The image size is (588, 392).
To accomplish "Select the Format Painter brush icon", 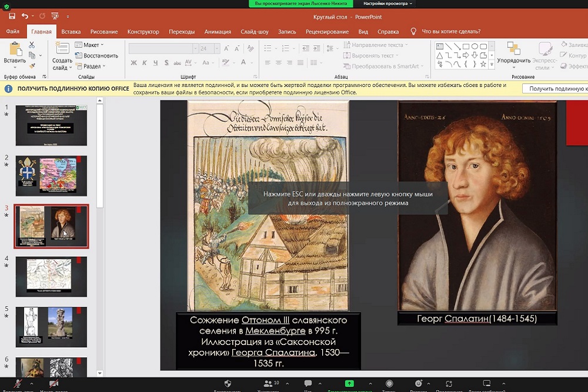I will point(33,66).
